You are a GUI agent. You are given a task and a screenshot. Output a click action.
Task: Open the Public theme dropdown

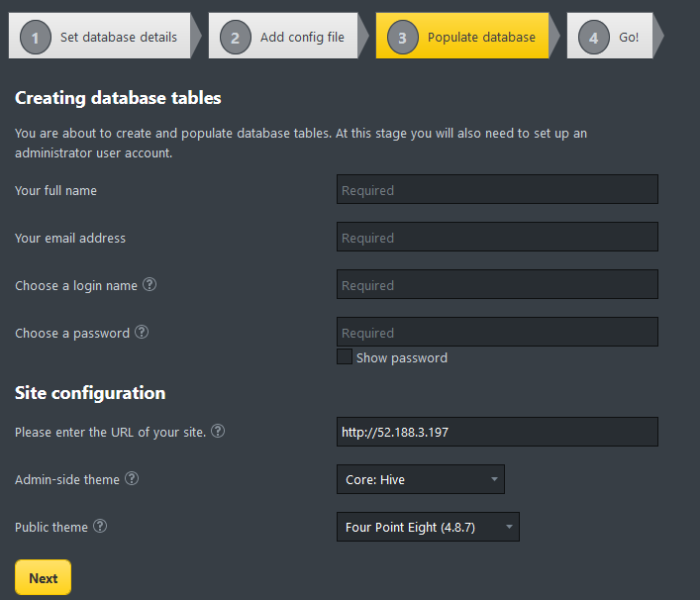click(x=427, y=527)
